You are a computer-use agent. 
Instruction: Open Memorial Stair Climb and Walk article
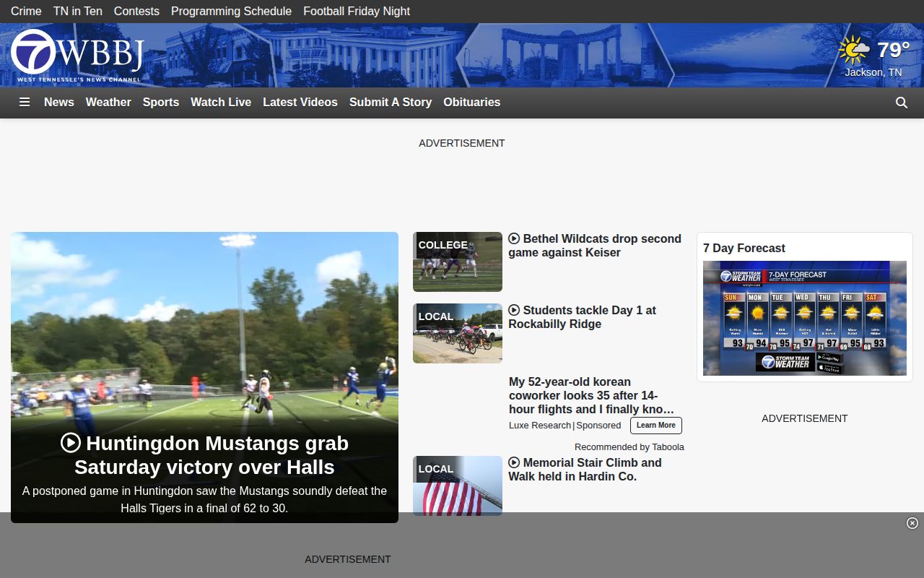[585, 470]
